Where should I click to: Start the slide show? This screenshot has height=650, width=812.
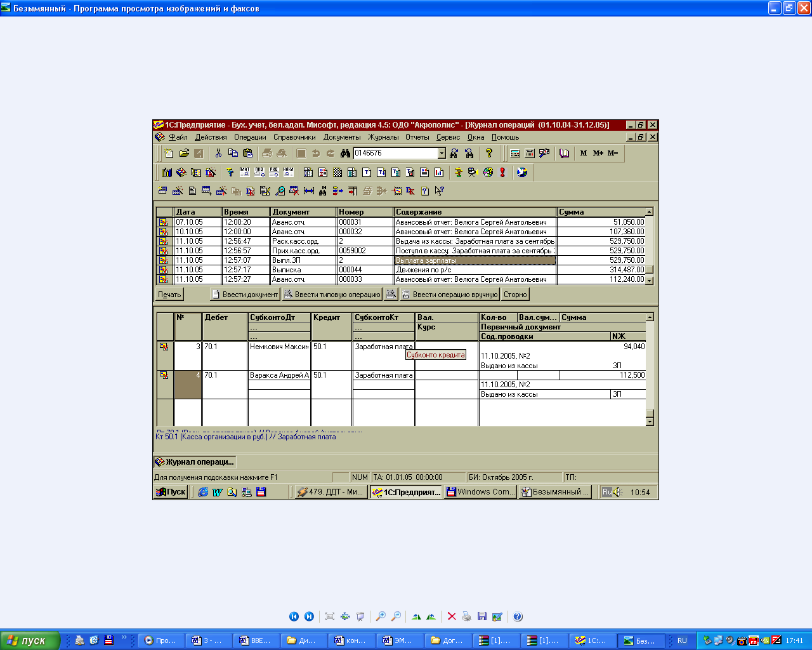click(x=360, y=616)
